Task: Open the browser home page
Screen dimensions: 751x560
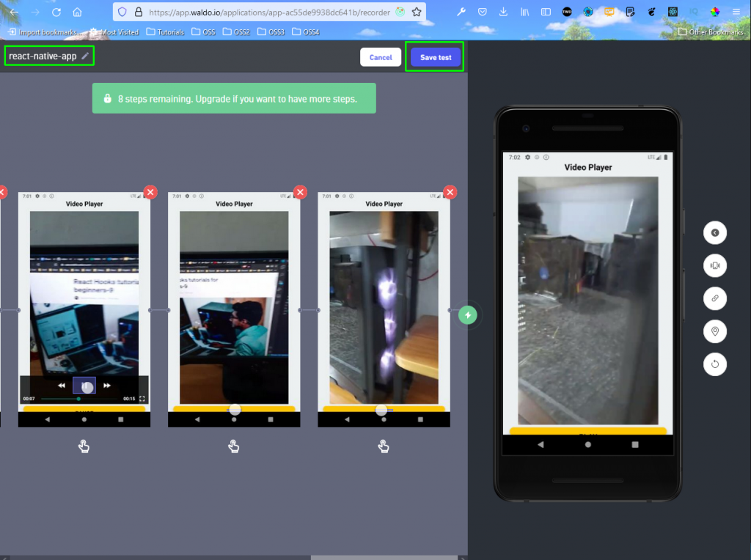Action: 78,12
